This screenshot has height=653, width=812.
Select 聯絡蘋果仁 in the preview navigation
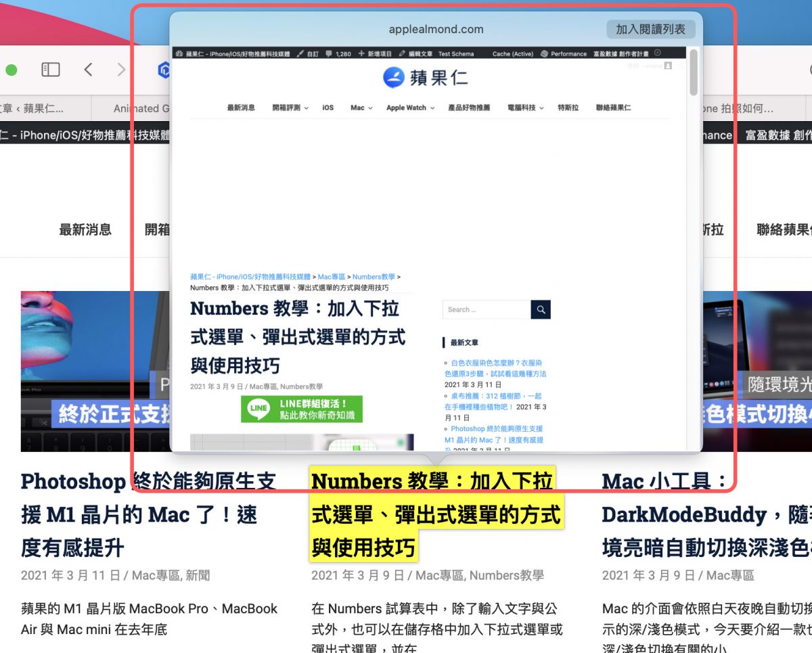pos(614,108)
